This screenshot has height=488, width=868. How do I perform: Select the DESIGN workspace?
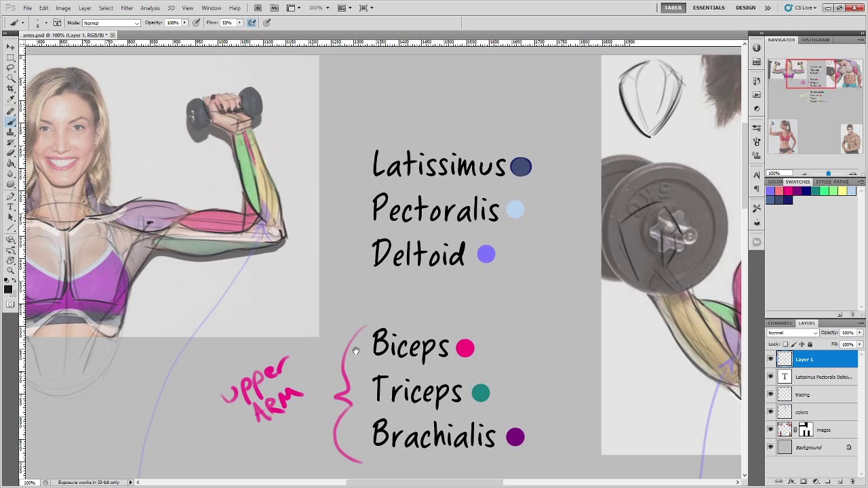pyautogui.click(x=745, y=8)
